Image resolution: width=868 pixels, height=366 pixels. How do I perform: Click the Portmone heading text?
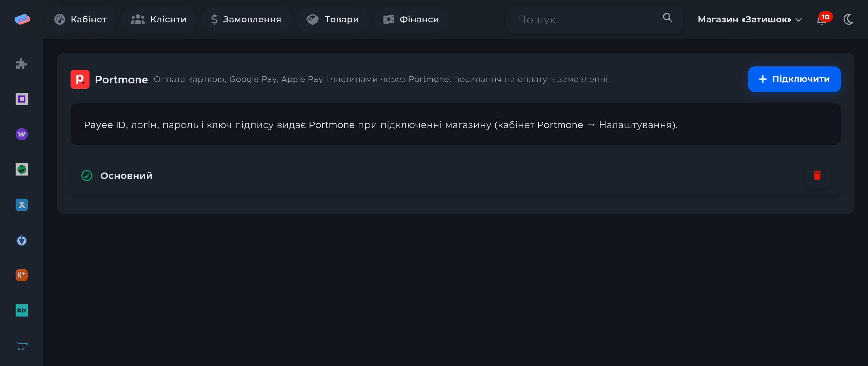click(121, 80)
